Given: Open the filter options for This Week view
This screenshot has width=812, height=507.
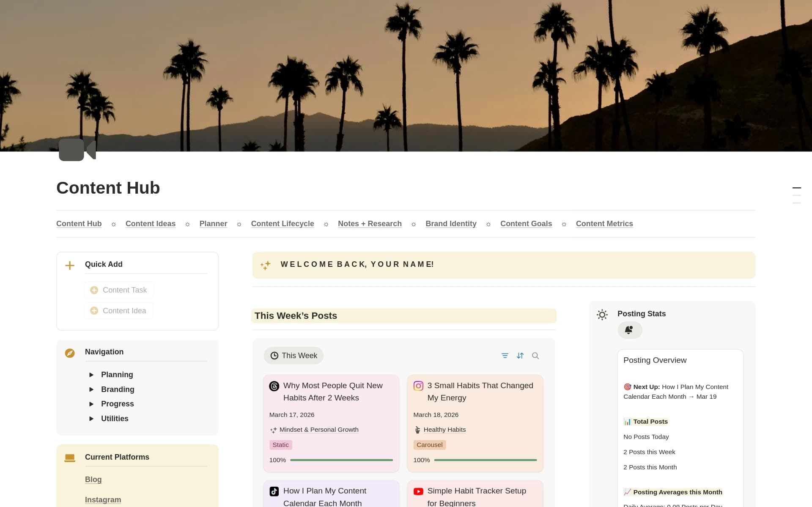Looking at the screenshot, I should [505, 356].
